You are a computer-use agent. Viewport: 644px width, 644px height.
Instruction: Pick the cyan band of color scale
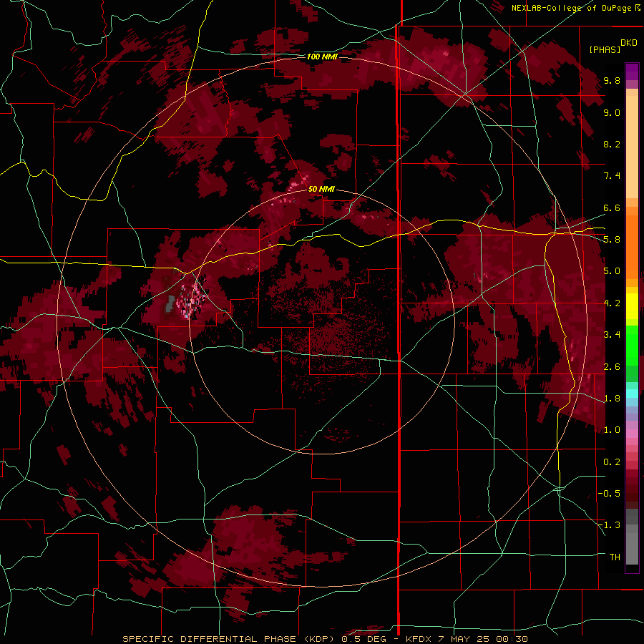[x=632, y=394]
